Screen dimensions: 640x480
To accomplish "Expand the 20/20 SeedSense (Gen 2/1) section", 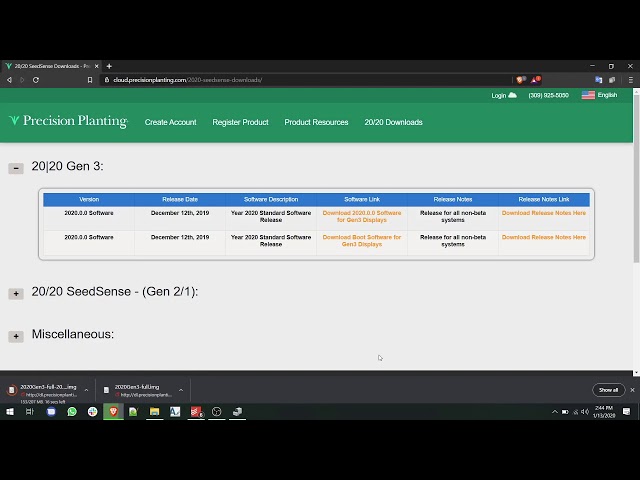I will pyautogui.click(x=16, y=293).
